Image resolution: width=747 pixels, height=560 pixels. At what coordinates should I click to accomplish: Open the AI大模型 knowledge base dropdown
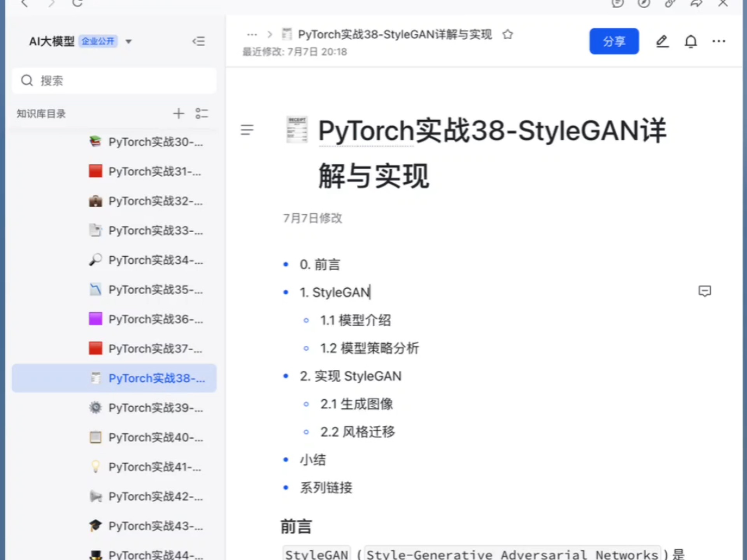128,42
